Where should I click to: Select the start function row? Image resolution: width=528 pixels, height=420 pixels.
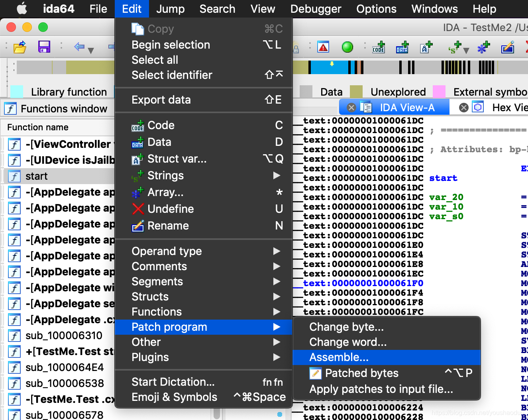tap(58, 176)
